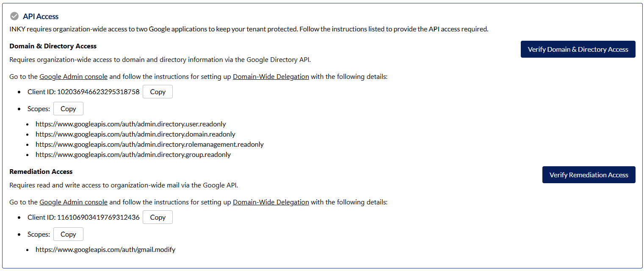Copy the Client ID ending in 318758
644x271 pixels.
[x=158, y=92]
